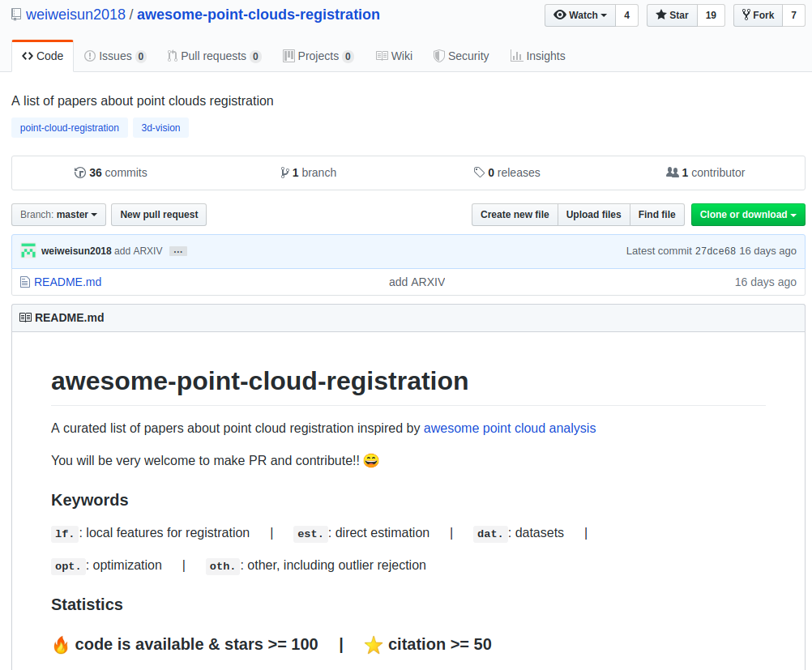Viewport: 812px width, 670px height.
Task: Expand the Branch: master dropdown
Action: (x=58, y=215)
